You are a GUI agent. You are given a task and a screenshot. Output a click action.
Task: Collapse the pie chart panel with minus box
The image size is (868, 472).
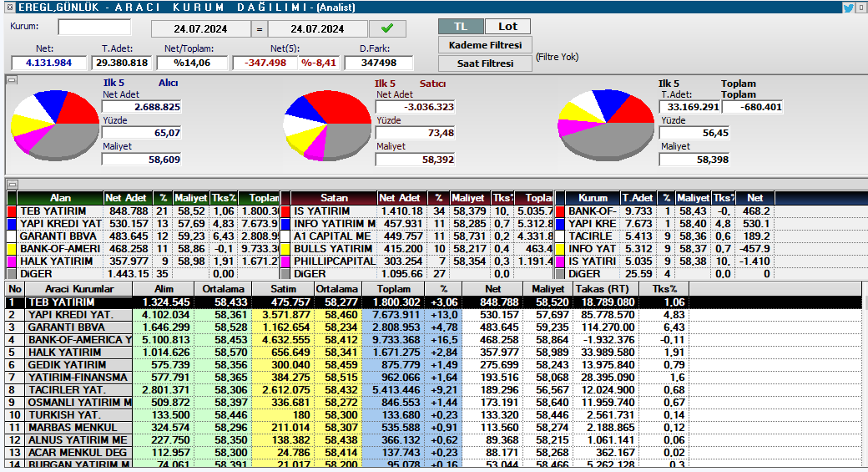(13, 80)
